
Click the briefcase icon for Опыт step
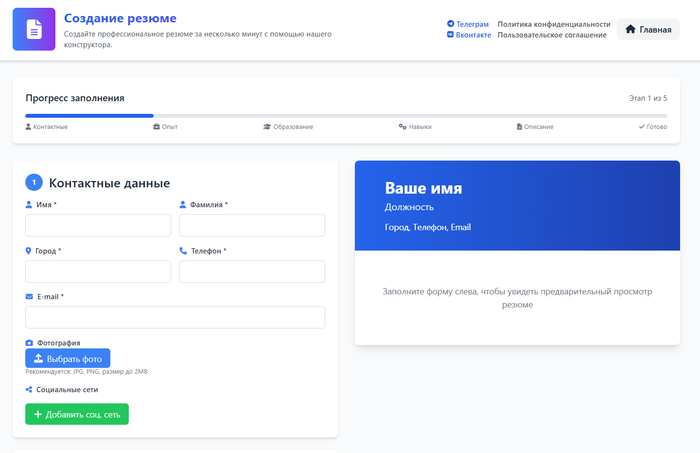(x=156, y=127)
